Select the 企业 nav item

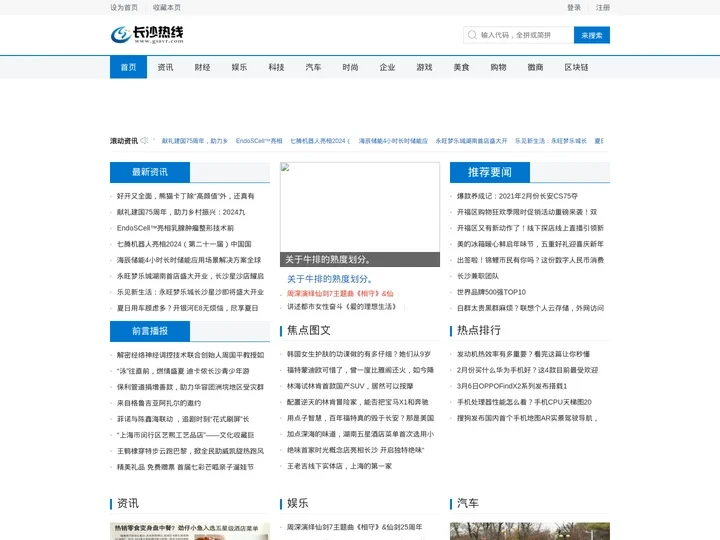[387, 67]
